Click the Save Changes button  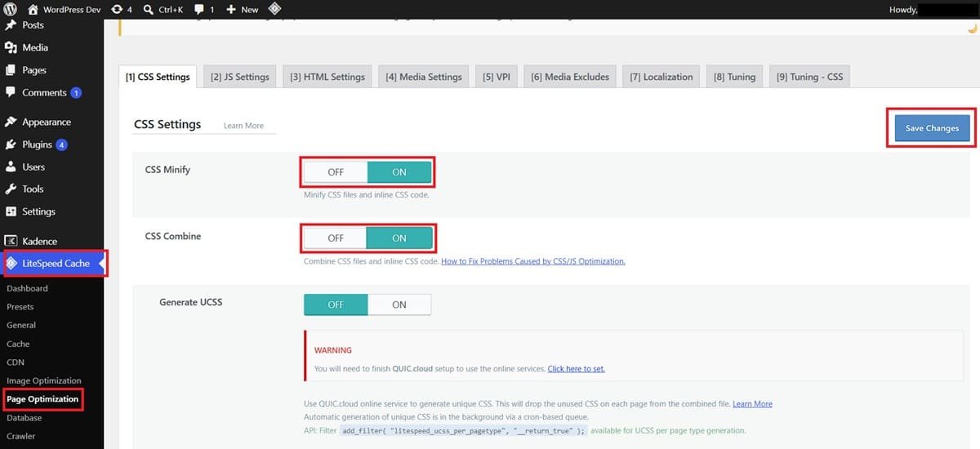click(x=932, y=128)
